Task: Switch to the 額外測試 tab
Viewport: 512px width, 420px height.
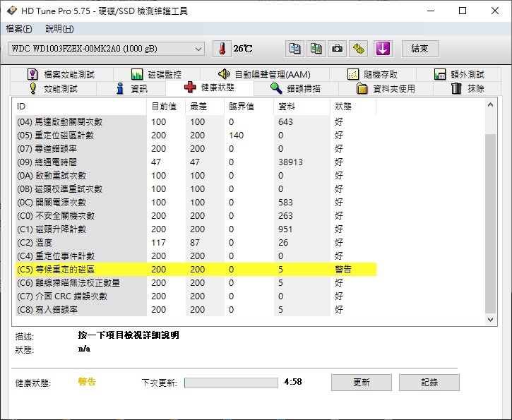Action: 459,75
